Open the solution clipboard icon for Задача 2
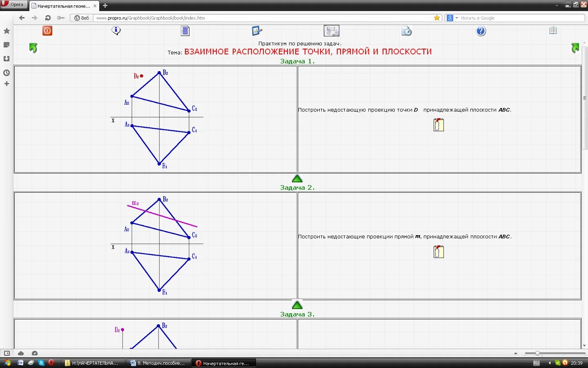588x368 pixels. pos(439,251)
